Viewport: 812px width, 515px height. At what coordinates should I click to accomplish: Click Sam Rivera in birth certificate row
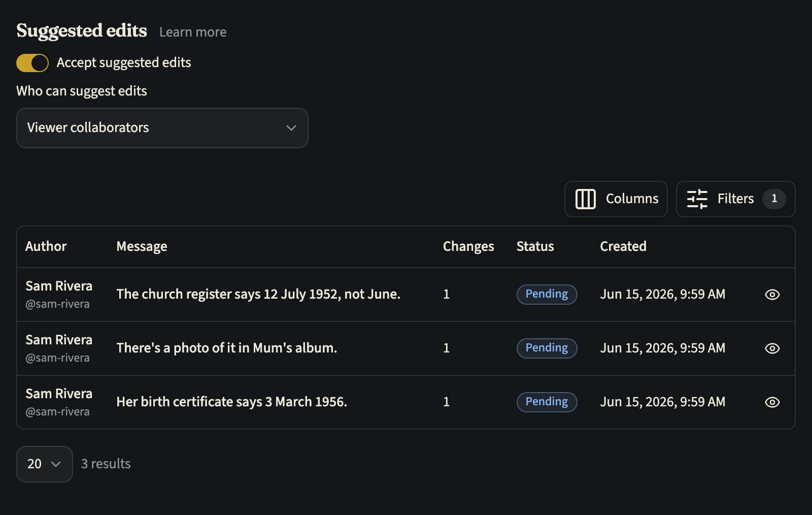(x=59, y=394)
